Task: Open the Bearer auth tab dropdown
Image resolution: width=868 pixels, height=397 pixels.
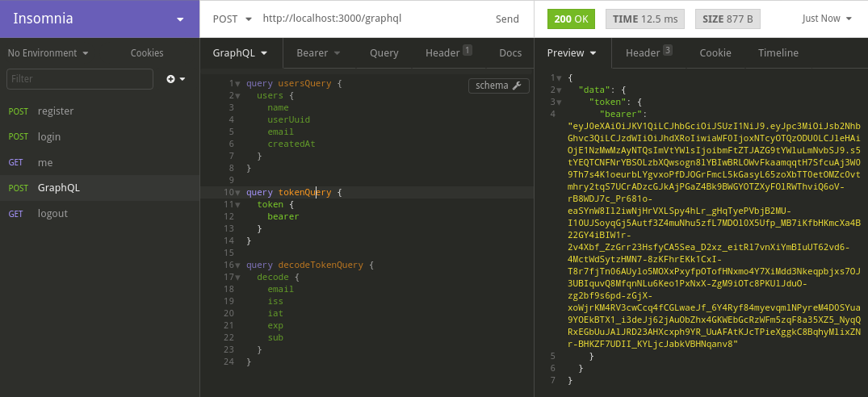Action: coord(318,53)
